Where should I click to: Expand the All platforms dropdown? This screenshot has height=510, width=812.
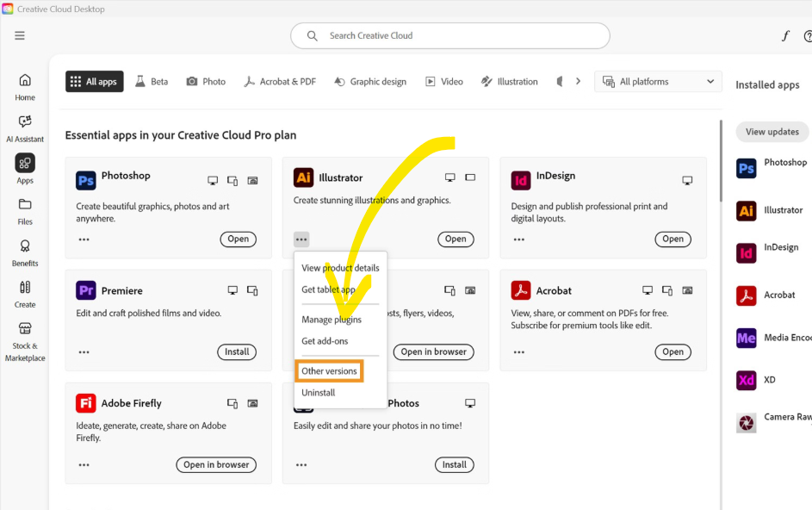point(658,81)
